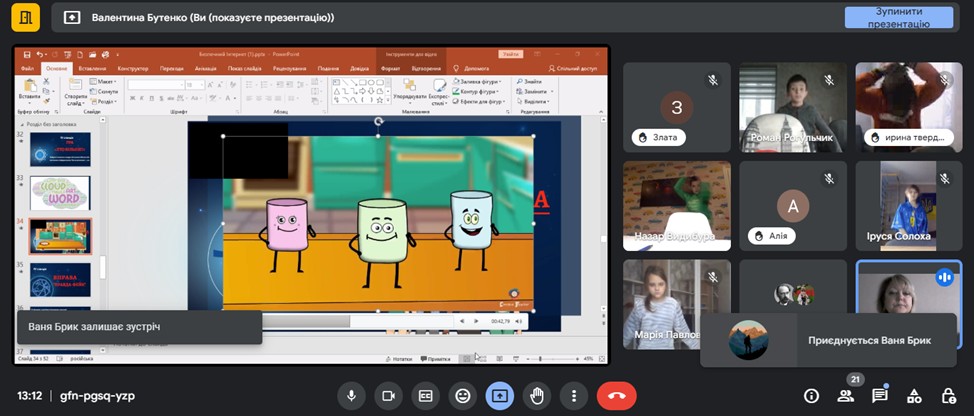The image size is (974, 416).
Task: Click the video playback progress bar
Action: pyautogui.click(x=357, y=321)
